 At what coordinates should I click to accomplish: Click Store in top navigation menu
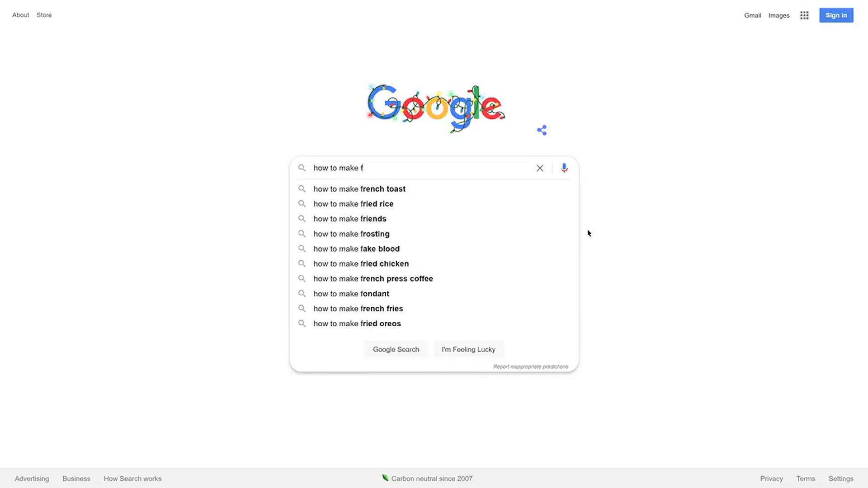[43, 15]
